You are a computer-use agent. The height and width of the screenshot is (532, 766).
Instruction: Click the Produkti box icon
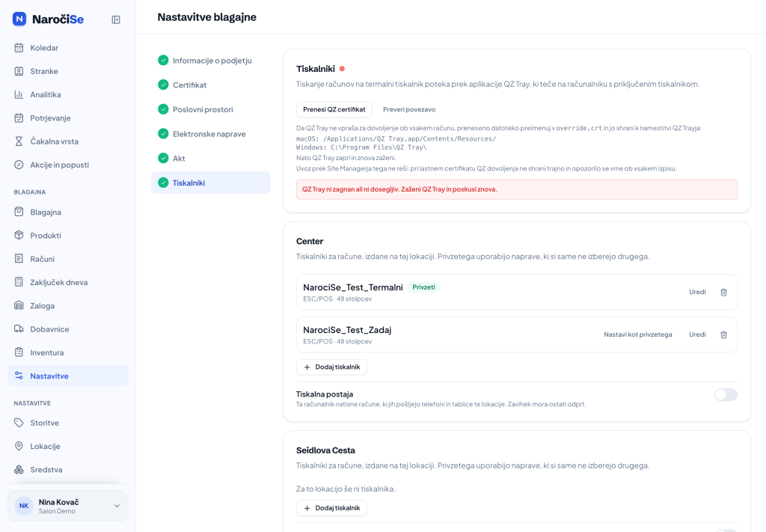[x=19, y=236]
